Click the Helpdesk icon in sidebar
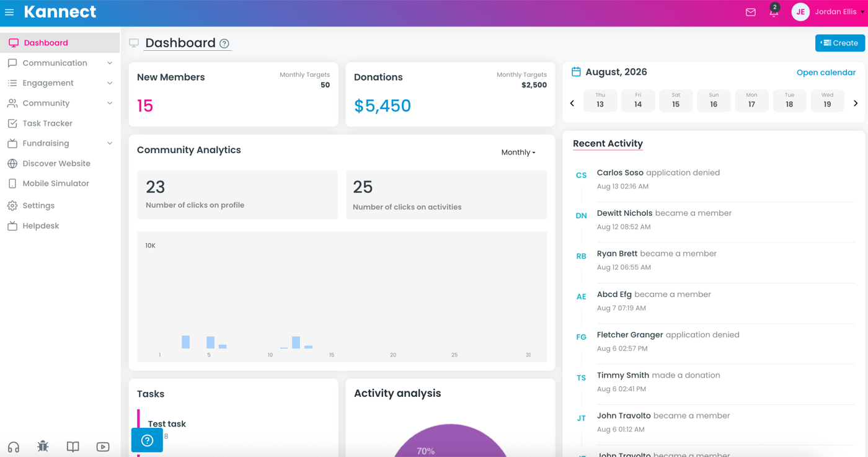 tap(12, 226)
